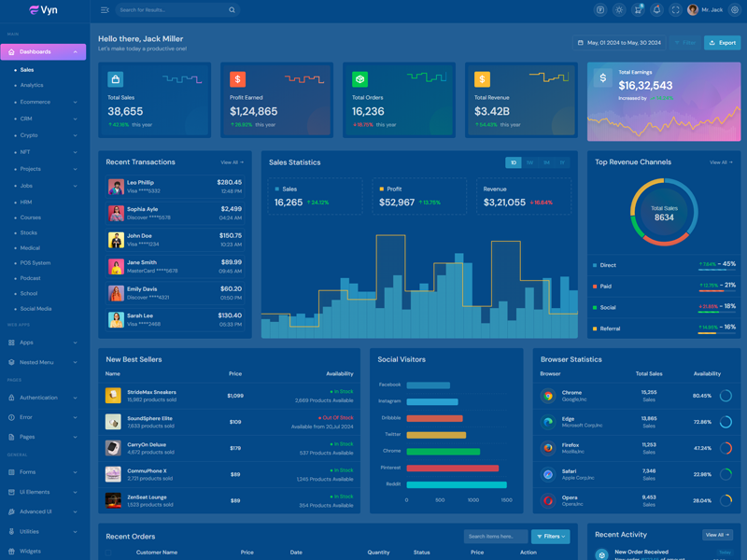Open View All dropdown in Recent Transactions
Image resolution: width=747 pixels, height=560 pixels.
click(x=232, y=162)
